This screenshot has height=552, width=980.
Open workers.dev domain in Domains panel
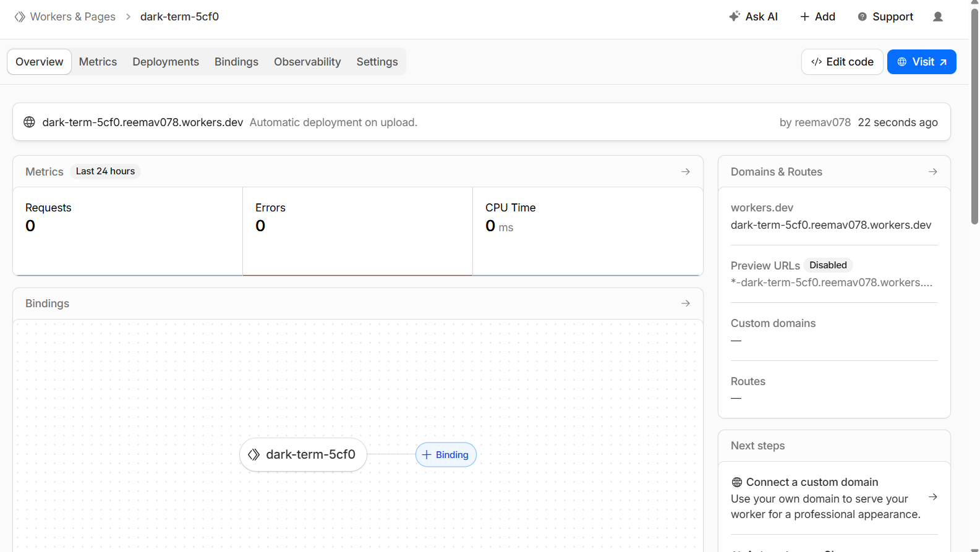(831, 225)
